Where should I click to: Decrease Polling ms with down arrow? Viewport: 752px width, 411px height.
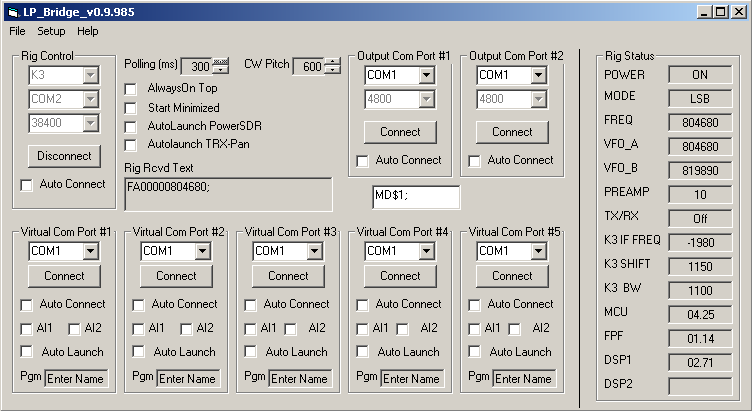221,70
